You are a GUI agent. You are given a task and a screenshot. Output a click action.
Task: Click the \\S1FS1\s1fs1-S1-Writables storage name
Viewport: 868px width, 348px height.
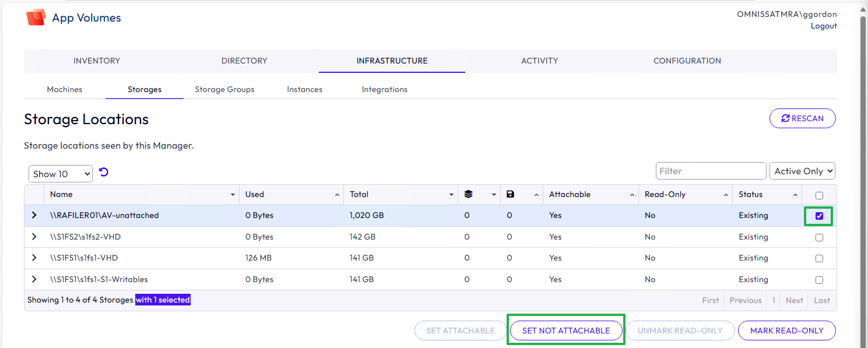(99, 279)
